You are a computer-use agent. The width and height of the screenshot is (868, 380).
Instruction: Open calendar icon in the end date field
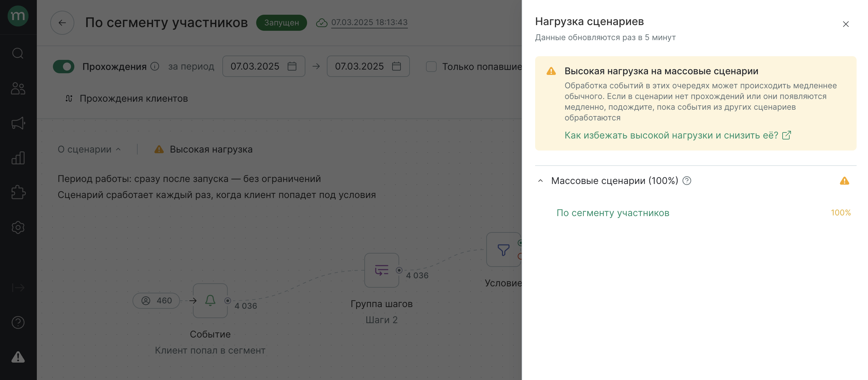396,66
